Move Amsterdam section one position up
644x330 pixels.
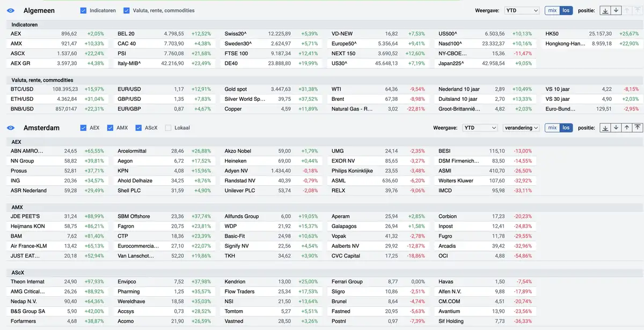[x=627, y=128]
